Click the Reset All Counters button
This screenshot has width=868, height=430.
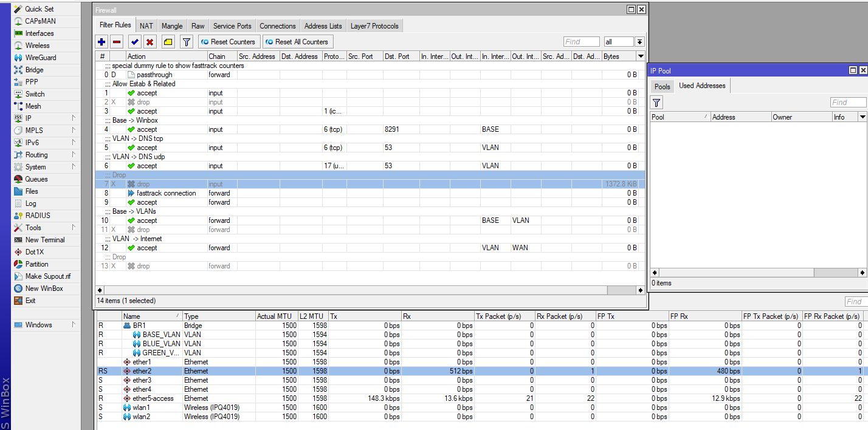[x=297, y=42]
